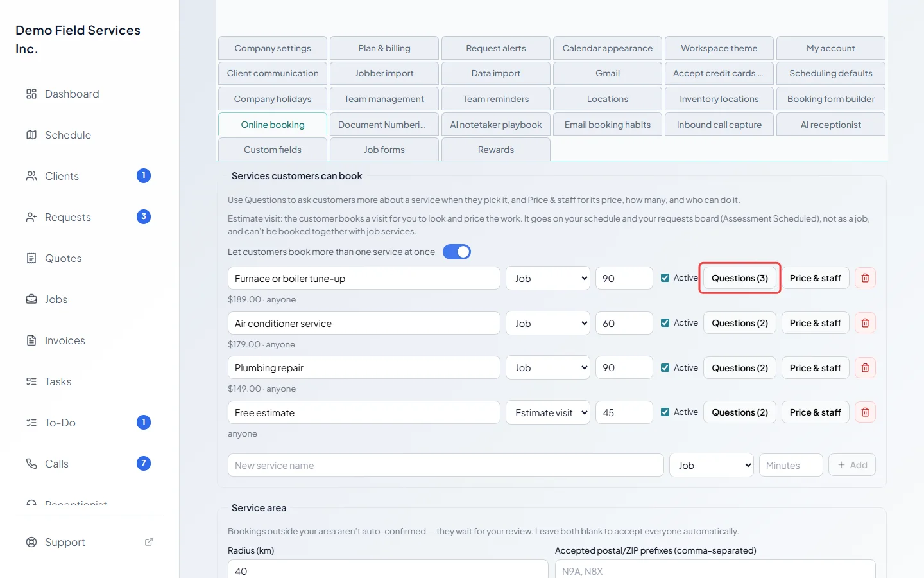The height and width of the screenshot is (578, 924).
Task: Open type dropdown for Furnace or boiler tune-up
Action: [x=548, y=278]
